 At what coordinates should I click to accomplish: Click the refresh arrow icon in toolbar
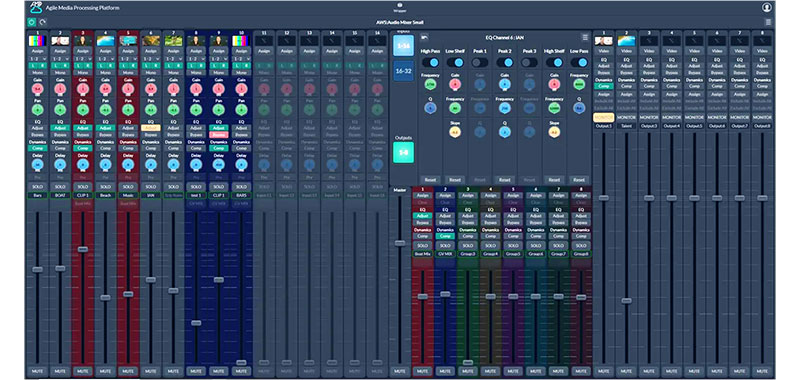pos(43,22)
